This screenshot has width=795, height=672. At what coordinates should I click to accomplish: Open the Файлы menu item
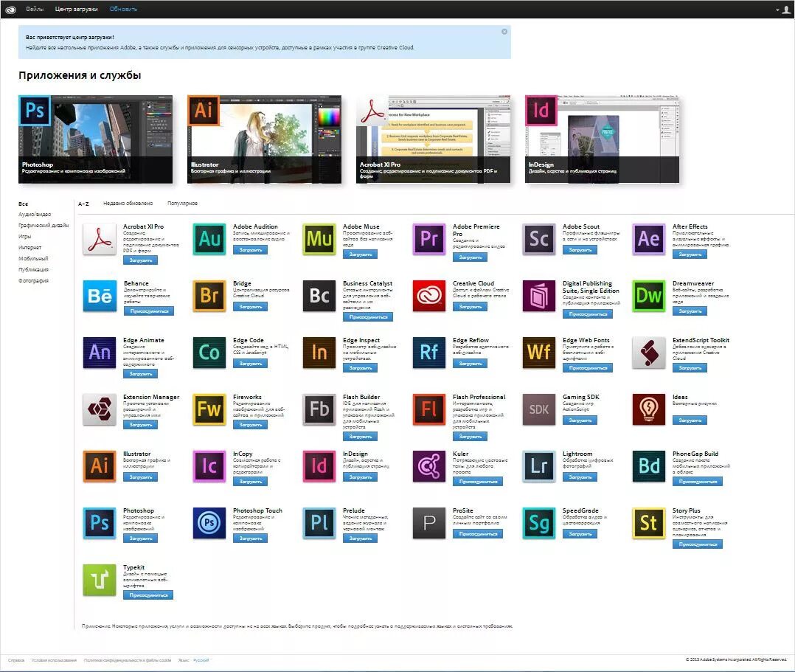pyautogui.click(x=35, y=9)
